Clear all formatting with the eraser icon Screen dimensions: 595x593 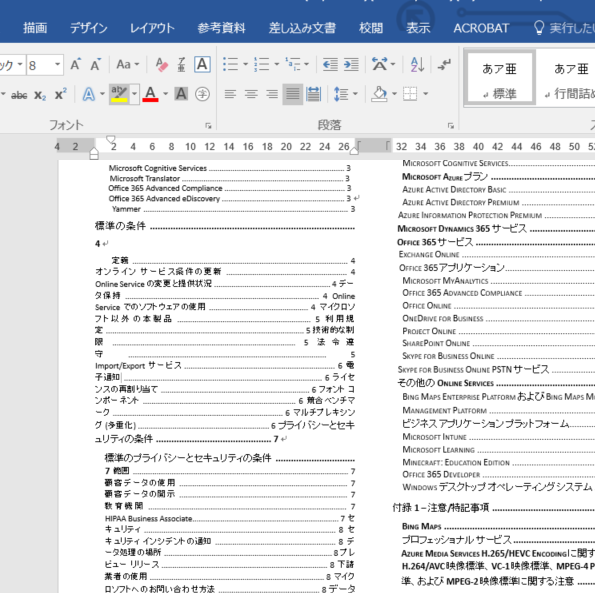click(x=162, y=64)
